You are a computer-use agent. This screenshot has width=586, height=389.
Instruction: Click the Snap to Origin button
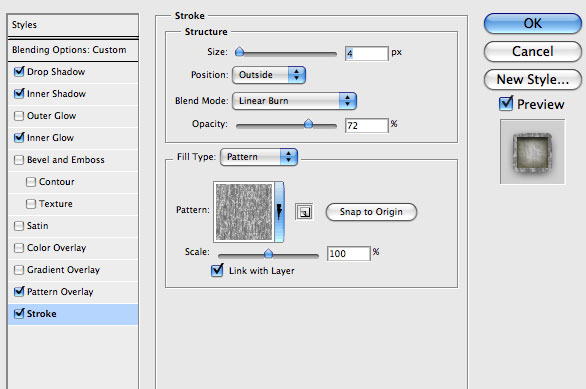pos(371,212)
